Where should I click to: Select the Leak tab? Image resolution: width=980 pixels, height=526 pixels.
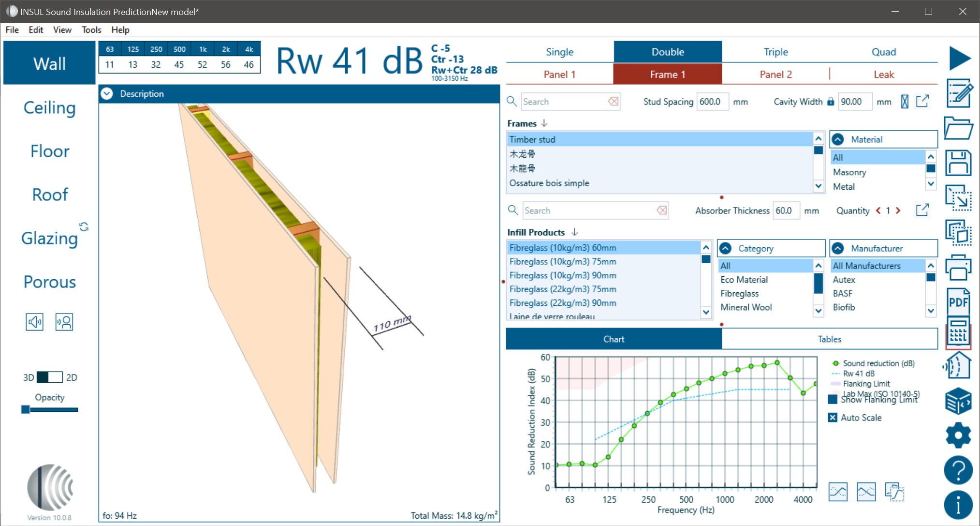pos(884,74)
